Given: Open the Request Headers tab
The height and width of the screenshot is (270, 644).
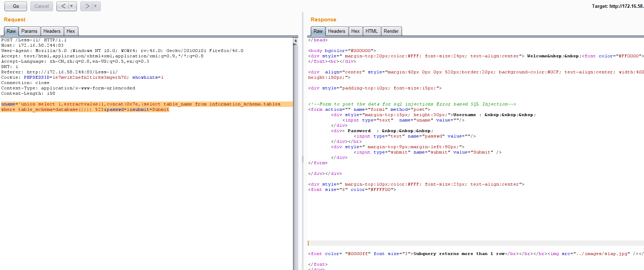Looking at the screenshot, I should click(52, 31).
